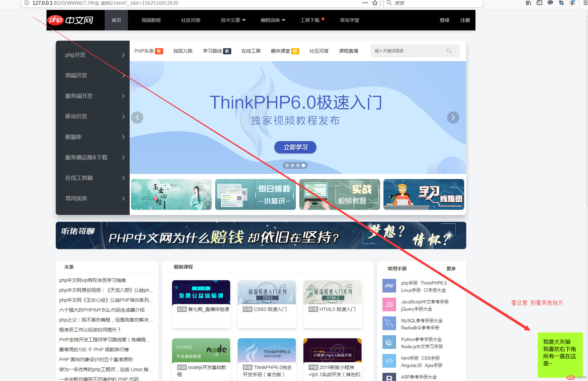
Task: Click the site information icon in address bar
Action: 27,3
